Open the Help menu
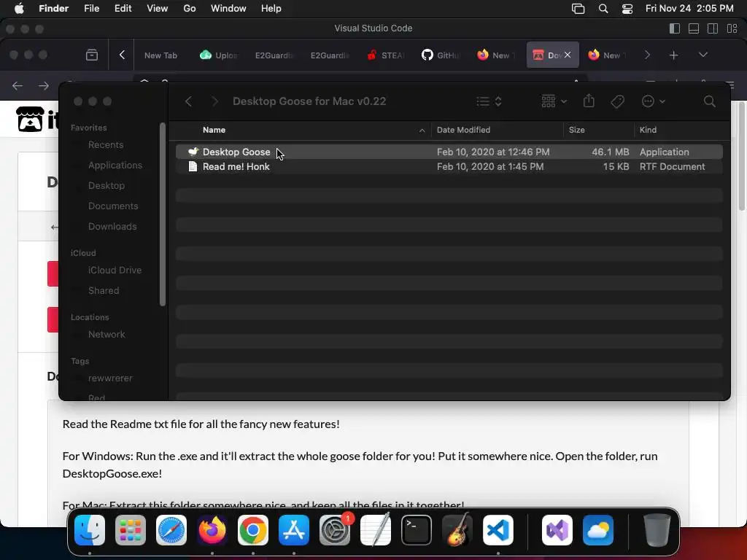Image resolution: width=747 pixels, height=560 pixels. click(271, 9)
